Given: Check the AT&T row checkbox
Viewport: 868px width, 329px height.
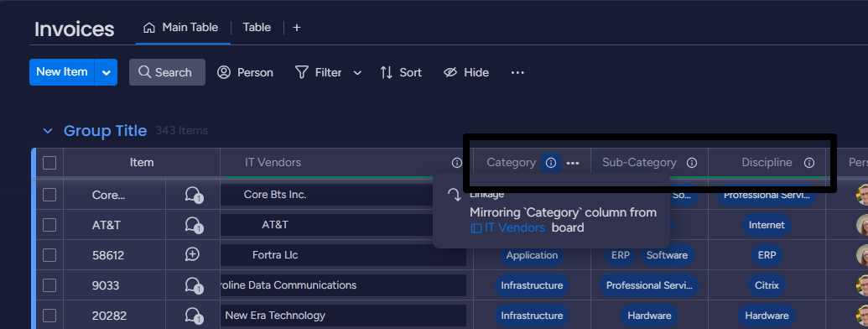Looking at the screenshot, I should click(49, 225).
